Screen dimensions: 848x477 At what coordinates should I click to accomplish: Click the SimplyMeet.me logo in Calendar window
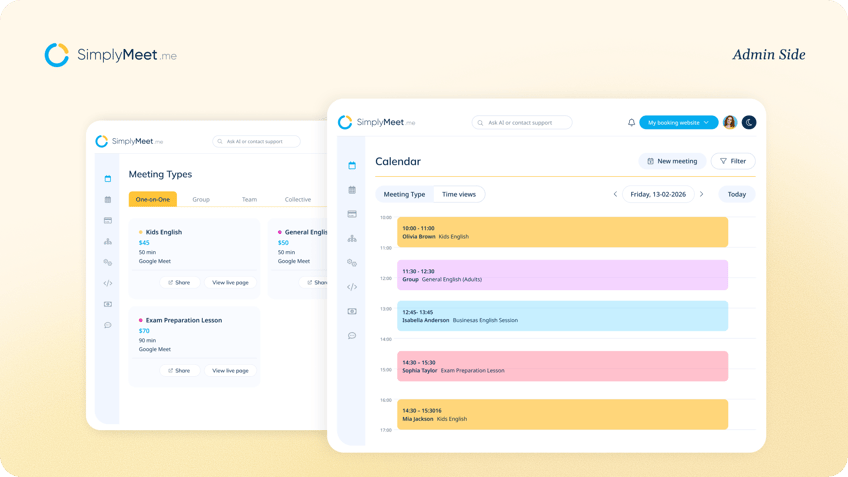click(x=376, y=122)
